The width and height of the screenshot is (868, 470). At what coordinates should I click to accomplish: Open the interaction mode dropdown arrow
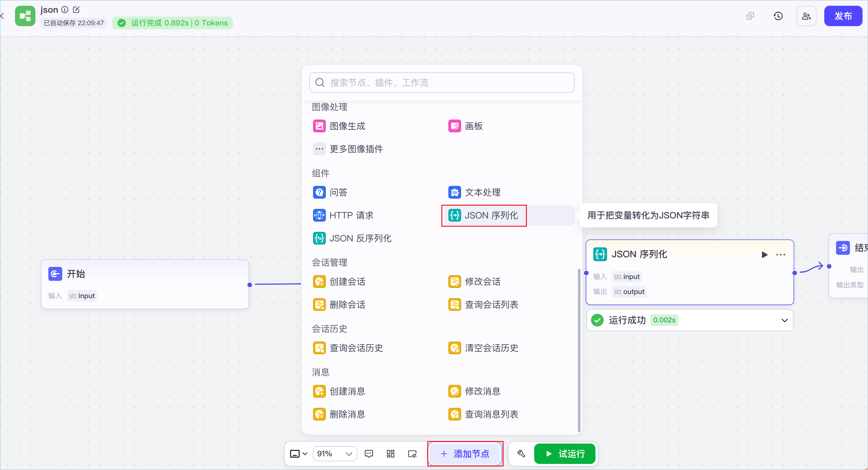[305, 454]
